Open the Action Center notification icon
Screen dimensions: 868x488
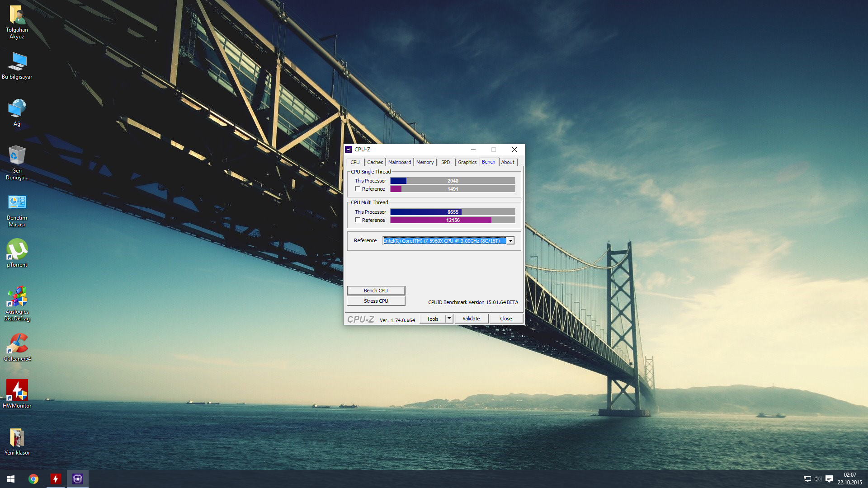(x=829, y=479)
